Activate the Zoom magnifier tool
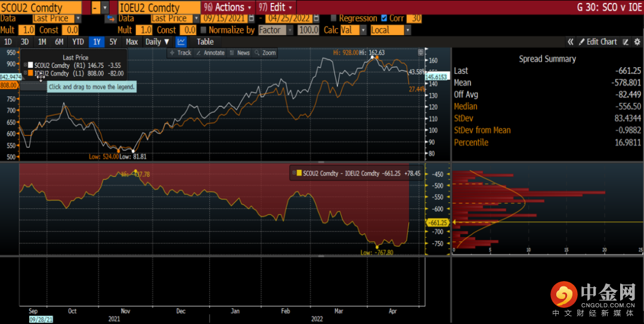Viewport: 644px width, 324px height. (x=265, y=53)
